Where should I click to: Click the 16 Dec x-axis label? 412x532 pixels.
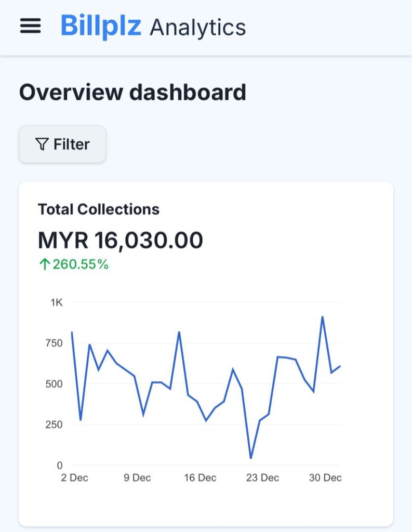[200, 478]
